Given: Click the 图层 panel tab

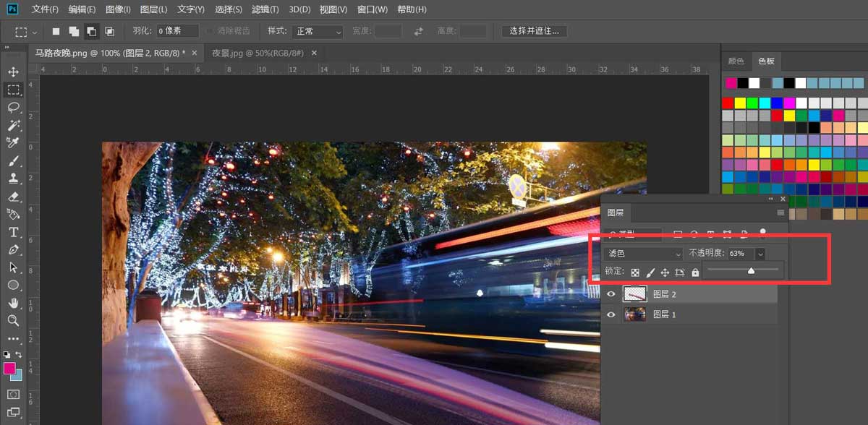Looking at the screenshot, I should 615,212.
